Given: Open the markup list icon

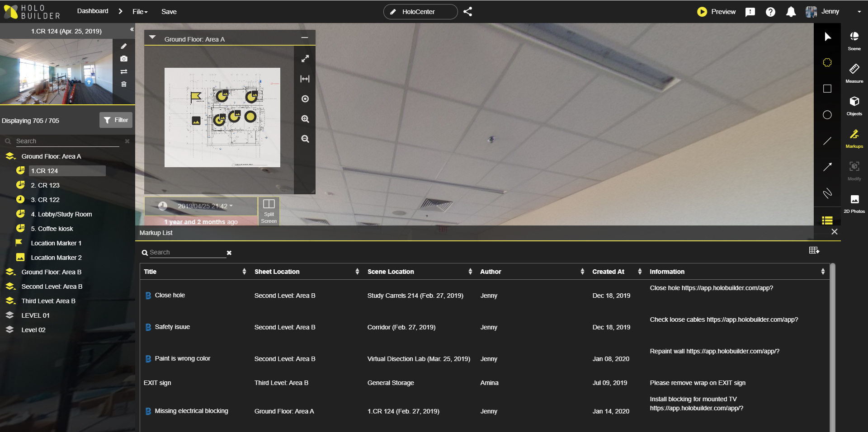Looking at the screenshot, I should [827, 220].
